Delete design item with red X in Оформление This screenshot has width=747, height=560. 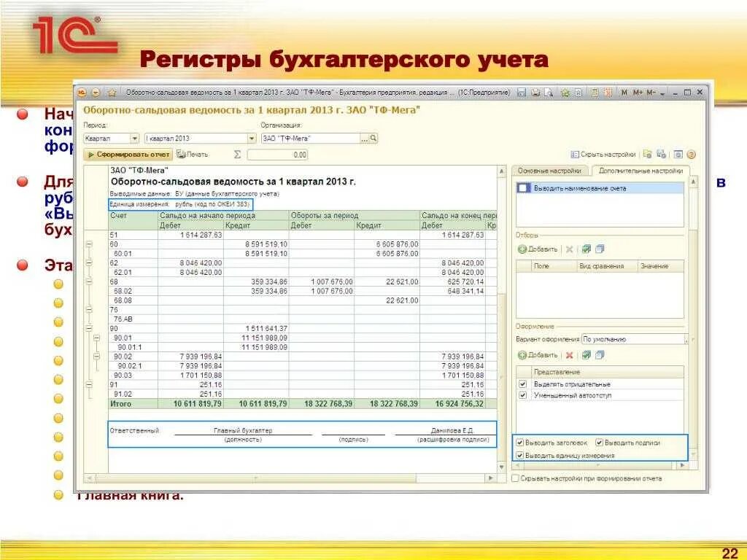(569, 355)
